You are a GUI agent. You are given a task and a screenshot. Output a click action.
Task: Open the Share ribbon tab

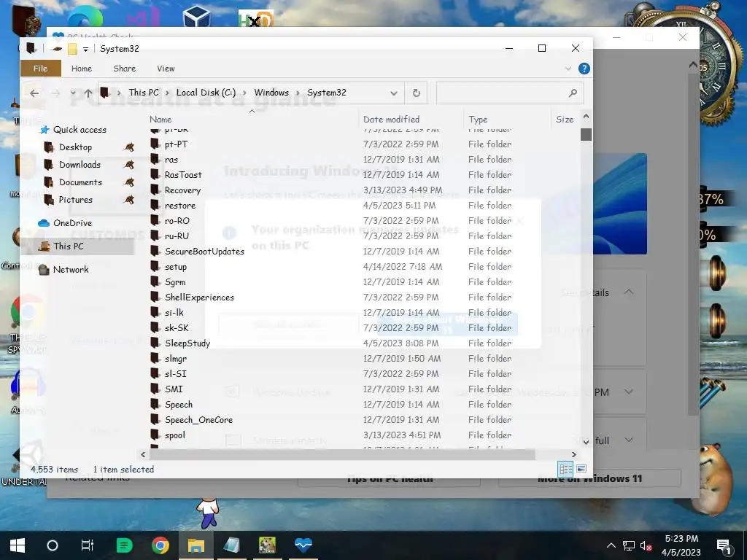pos(124,69)
